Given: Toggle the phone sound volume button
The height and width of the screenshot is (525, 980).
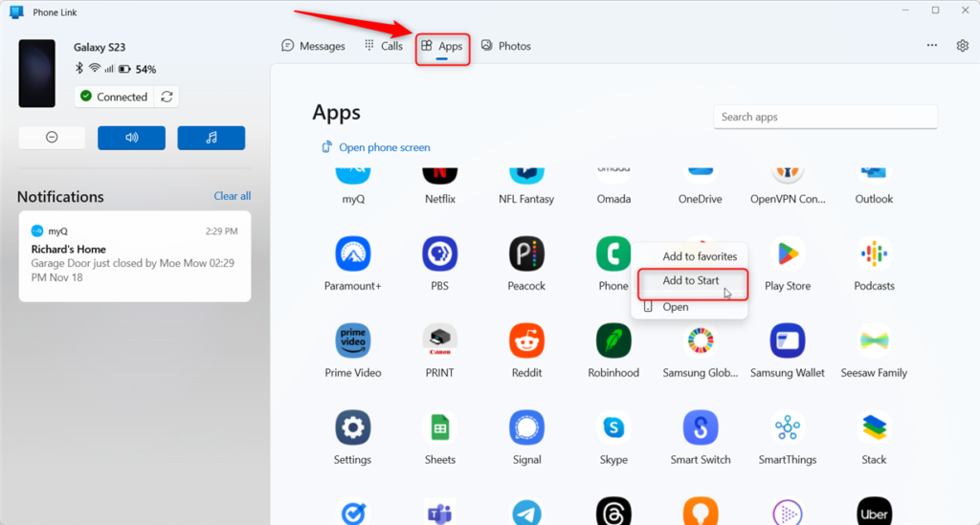Looking at the screenshot, I should (x=131, y=138).
